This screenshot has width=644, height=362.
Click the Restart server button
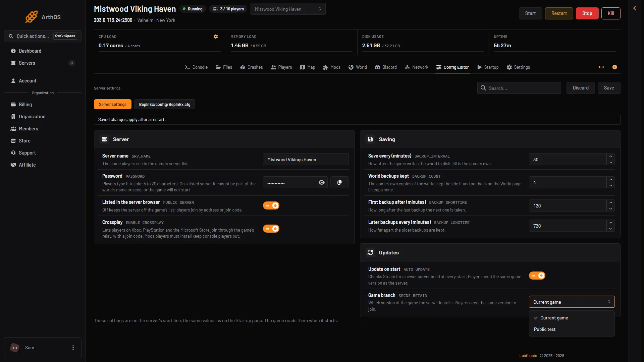559,13
